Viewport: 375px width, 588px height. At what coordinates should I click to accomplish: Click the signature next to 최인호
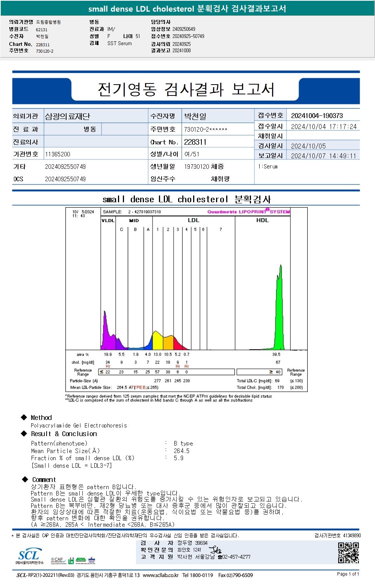pyautogui.click(x=215, y=550)
